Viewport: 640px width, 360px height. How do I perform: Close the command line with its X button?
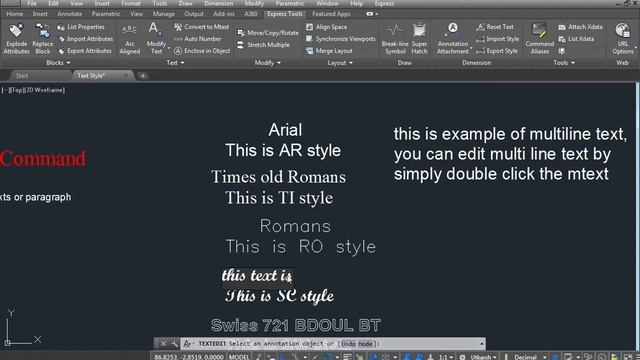tap(163, 344)
